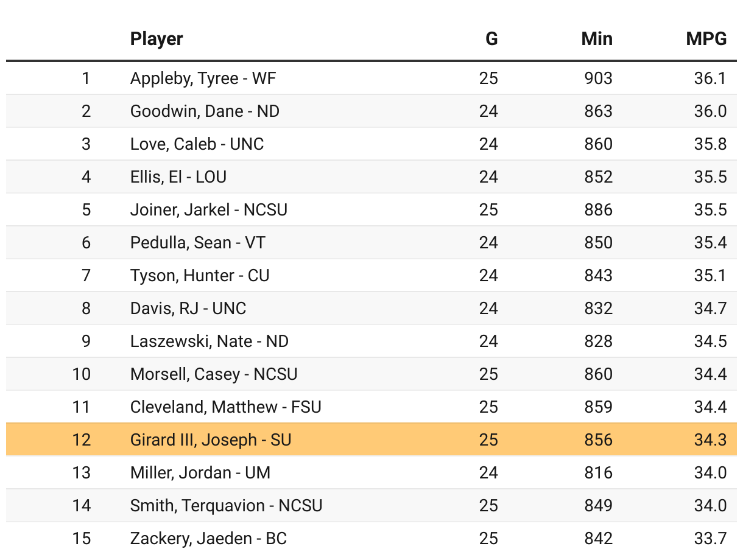This screenshot has width=743, height=560.
Task: Sort by the G column header
Action: click(x=491, y=39)
